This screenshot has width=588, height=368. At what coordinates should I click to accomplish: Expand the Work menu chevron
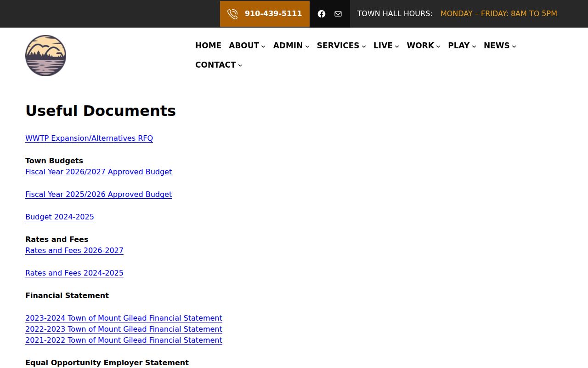click(438, 46)
